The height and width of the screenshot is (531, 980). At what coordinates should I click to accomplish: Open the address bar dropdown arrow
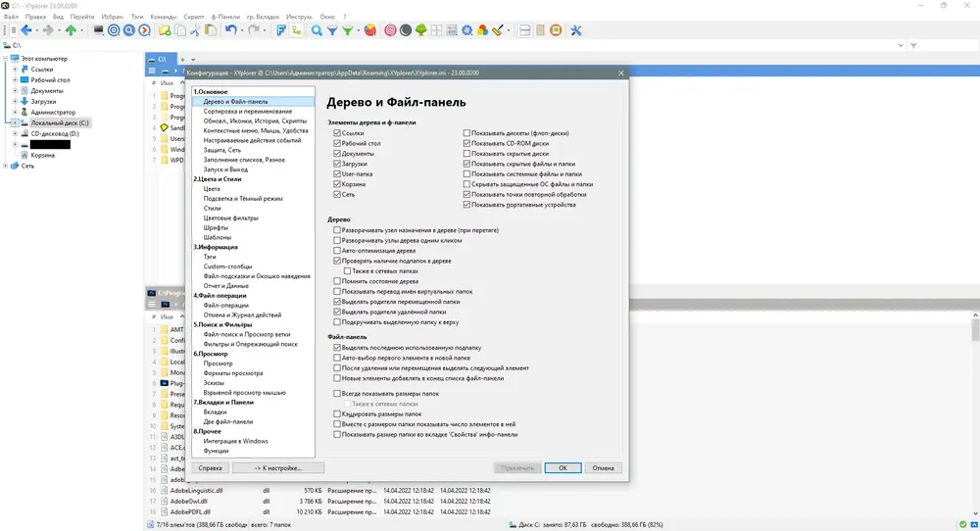point(901,45)
